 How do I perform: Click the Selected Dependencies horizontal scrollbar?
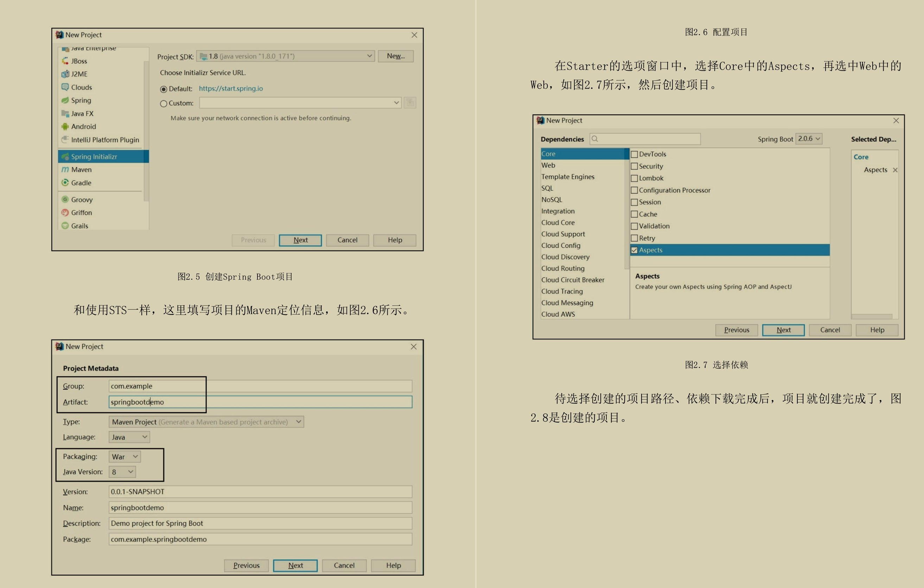pos(872,317)
